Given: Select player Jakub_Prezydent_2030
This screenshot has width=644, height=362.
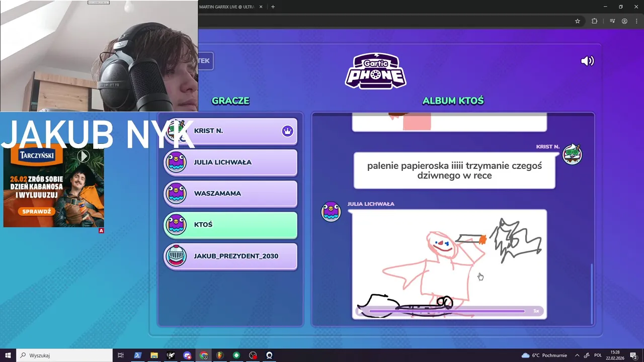Looking at the screenshot, I should coord(230,256).
